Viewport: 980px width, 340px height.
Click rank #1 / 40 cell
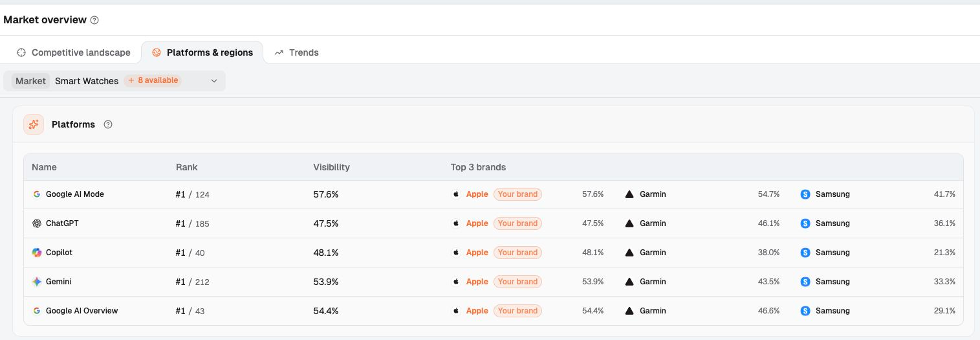[190, 253]
